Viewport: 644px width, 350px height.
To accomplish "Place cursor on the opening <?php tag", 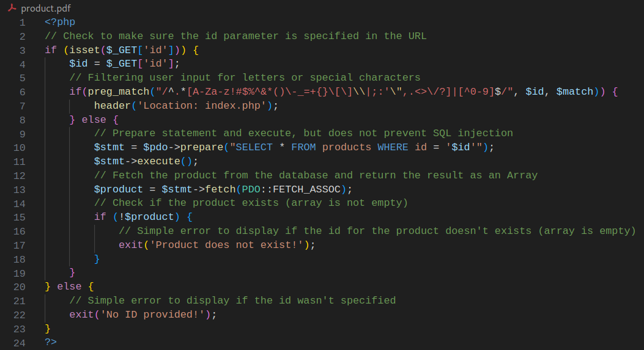I will pyautogui.click(x=60, y=22).
